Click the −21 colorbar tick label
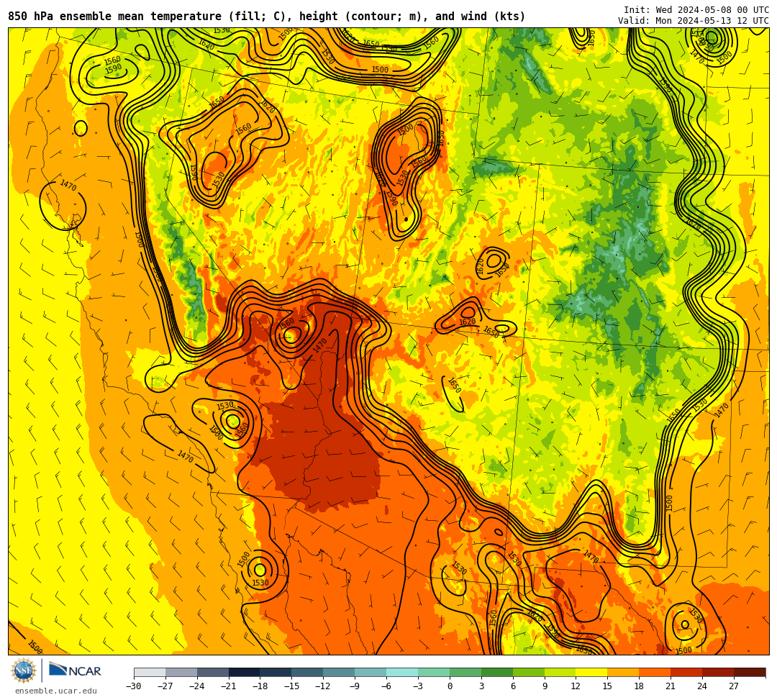 pos(229,686)
